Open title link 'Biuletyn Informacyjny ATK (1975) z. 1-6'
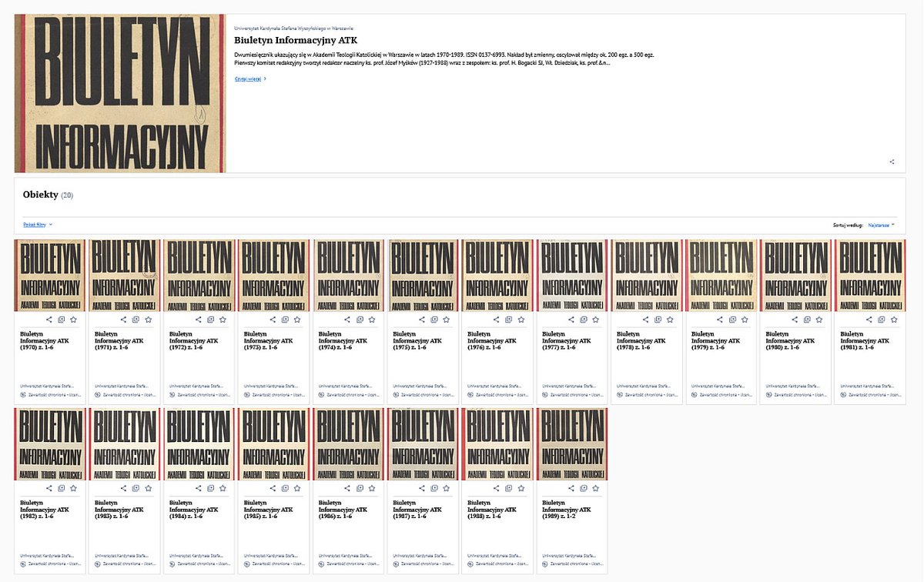The width and height of the screenshot is (924, 582). tap(417, 340)
